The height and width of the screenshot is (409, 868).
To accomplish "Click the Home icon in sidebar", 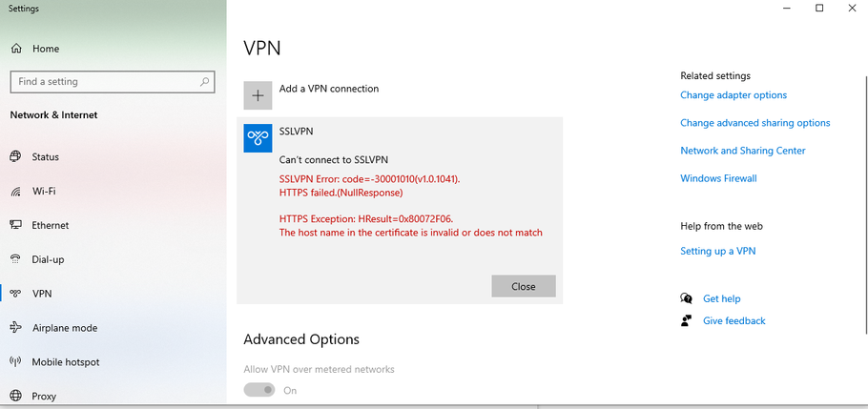I will coord(16,49).
